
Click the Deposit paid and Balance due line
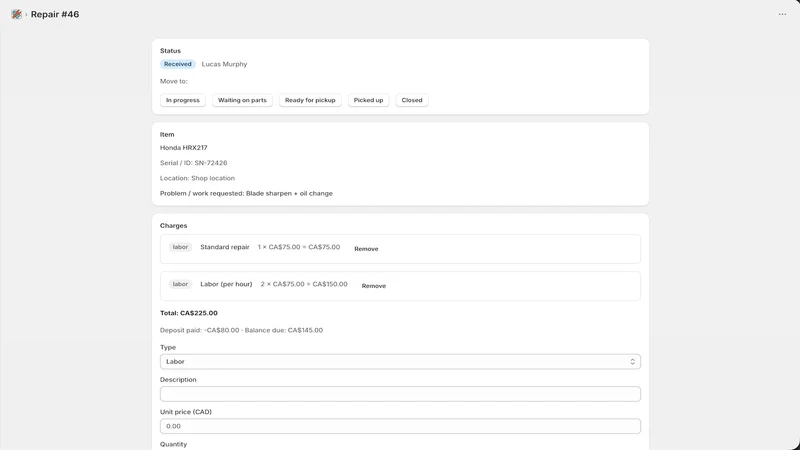pyautogui.click(x=241, y=331)
